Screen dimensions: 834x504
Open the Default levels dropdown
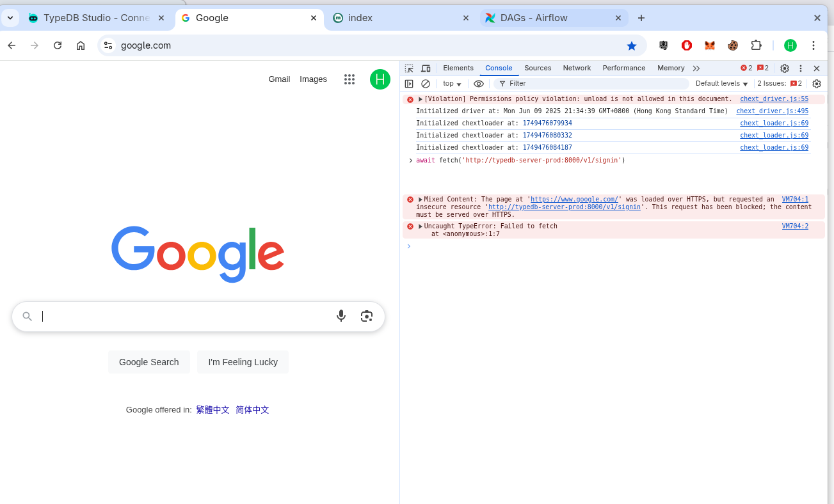click(721, 84)
